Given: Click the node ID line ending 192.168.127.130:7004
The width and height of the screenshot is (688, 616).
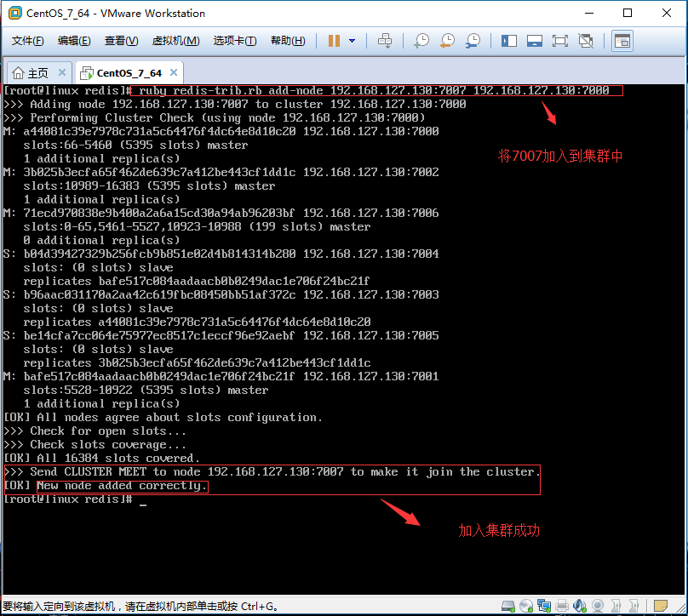Looking at the screenshot, I should [x=221, y=254].
